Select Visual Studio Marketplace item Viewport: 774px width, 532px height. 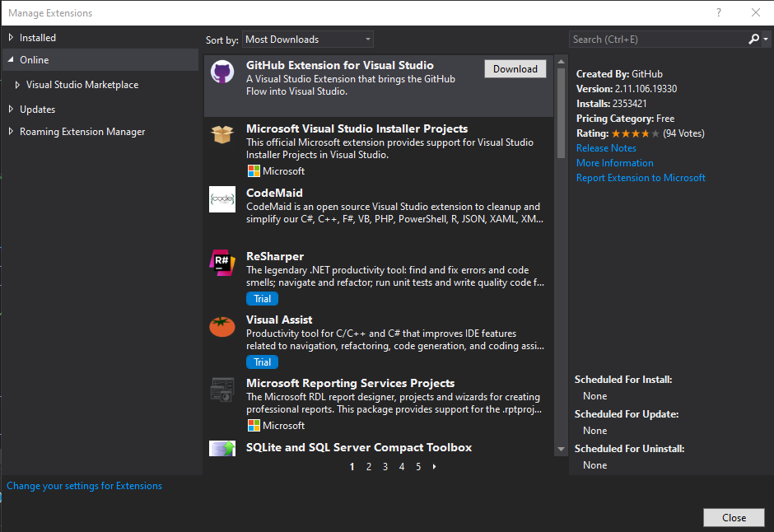[82, 85]
